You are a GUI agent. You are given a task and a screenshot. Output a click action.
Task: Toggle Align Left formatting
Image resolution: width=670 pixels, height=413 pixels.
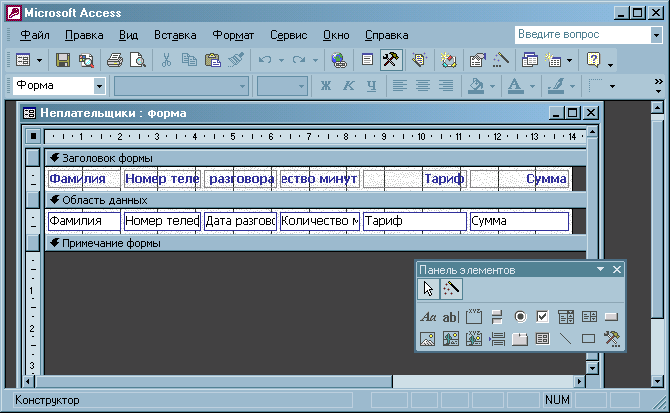pyautogui.click(x=400, y=86)
